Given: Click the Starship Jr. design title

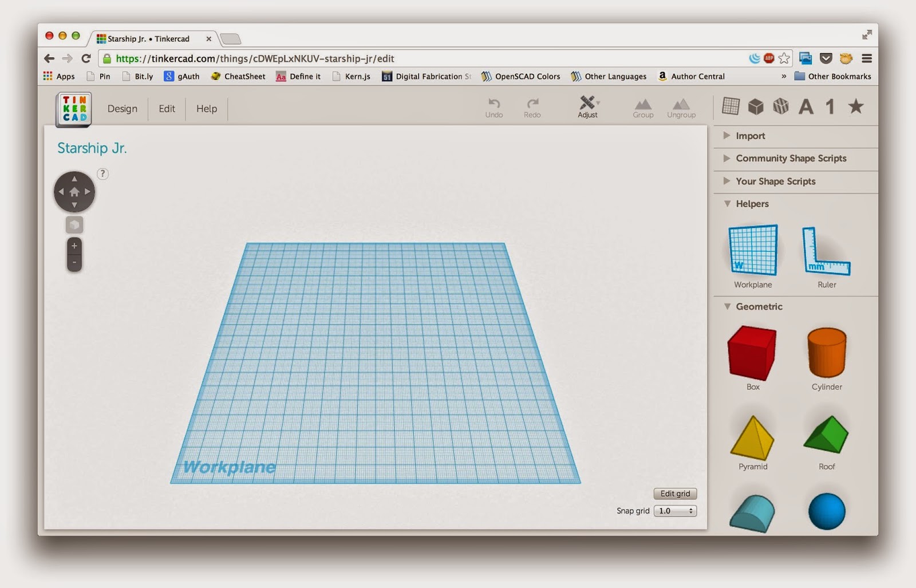Looking at the screenshot, I should point(92,148).
